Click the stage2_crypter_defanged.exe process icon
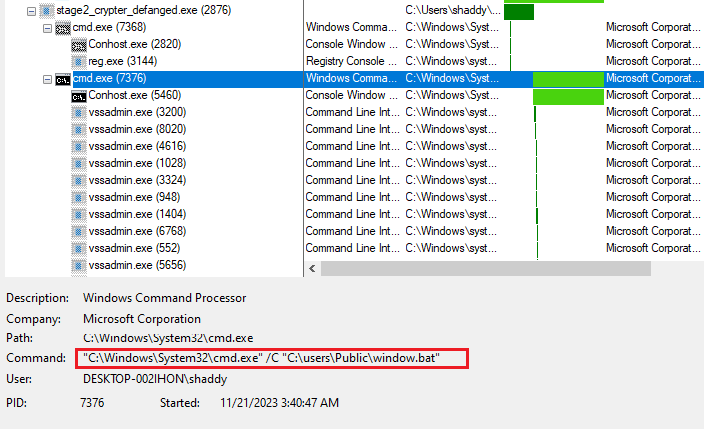The image size is (704, 429). pos(46,11)
